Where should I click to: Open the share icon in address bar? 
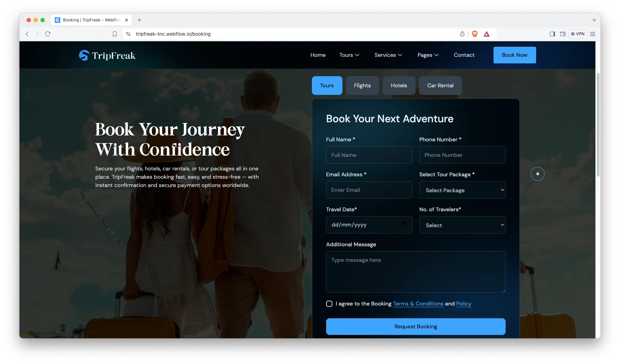pos(462,34)
